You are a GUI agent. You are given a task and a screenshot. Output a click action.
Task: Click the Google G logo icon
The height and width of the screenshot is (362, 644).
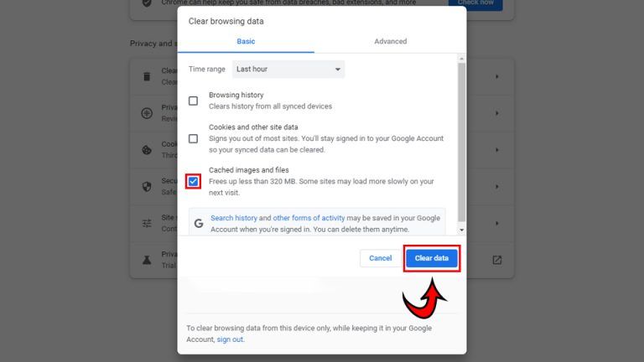(x=199, y=223)
